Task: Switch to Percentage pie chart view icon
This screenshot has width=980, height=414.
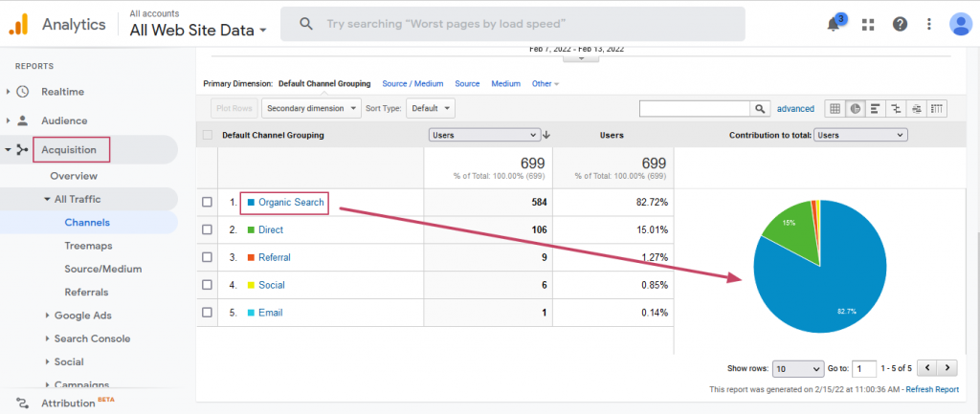Action: [x=855, y=109]
